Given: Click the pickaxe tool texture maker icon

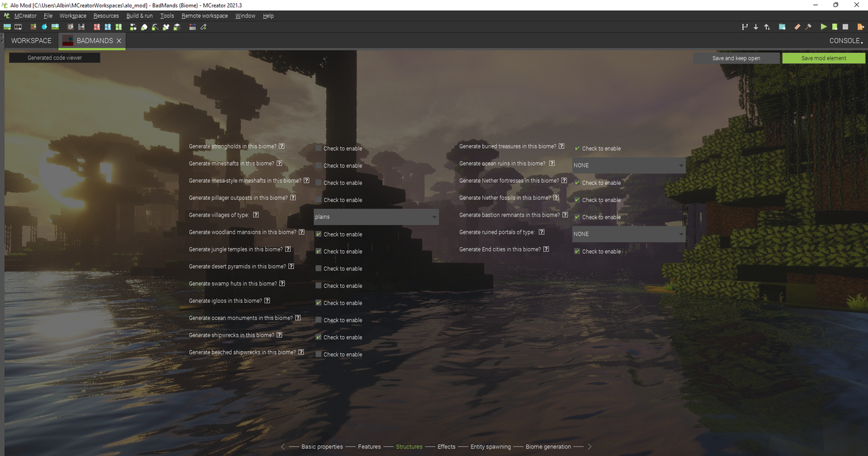Looking at the screenshot, I should (x=155, y=27).
